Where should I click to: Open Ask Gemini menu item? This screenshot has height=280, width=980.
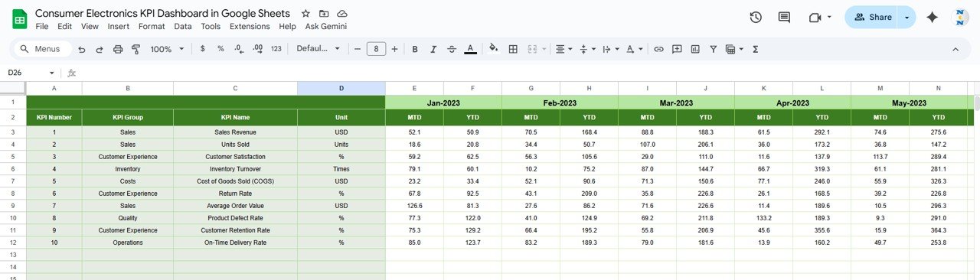pyautogui.click(x=326, y=26)
